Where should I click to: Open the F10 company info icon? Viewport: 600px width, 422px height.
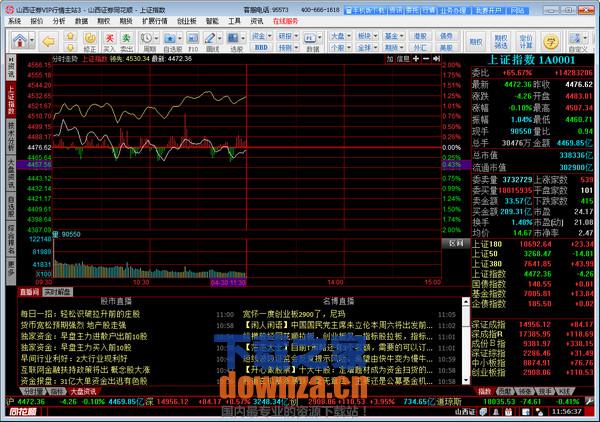(x=192, y=41)
